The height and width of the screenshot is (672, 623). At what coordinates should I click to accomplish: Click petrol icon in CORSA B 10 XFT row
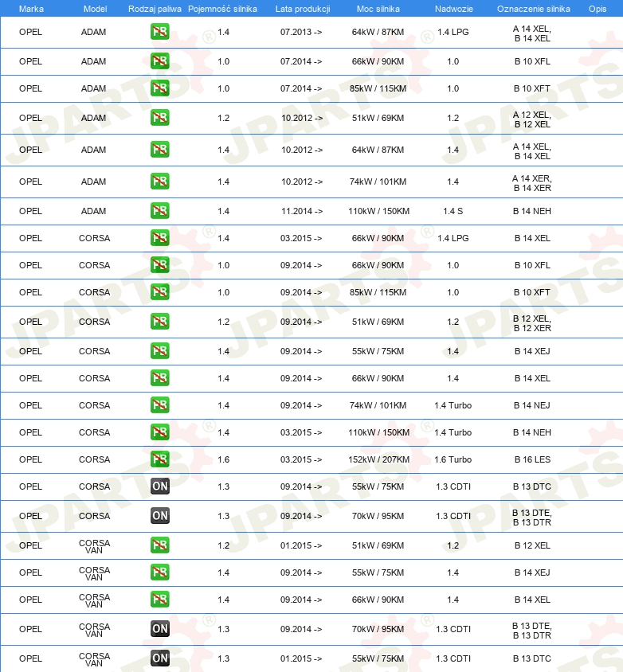click(160, 292)
